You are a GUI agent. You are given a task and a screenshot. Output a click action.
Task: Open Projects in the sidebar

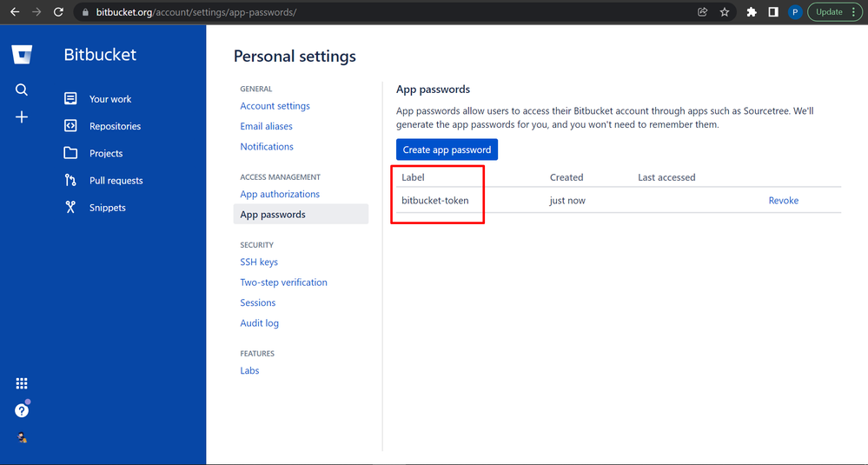coord(106,153)
